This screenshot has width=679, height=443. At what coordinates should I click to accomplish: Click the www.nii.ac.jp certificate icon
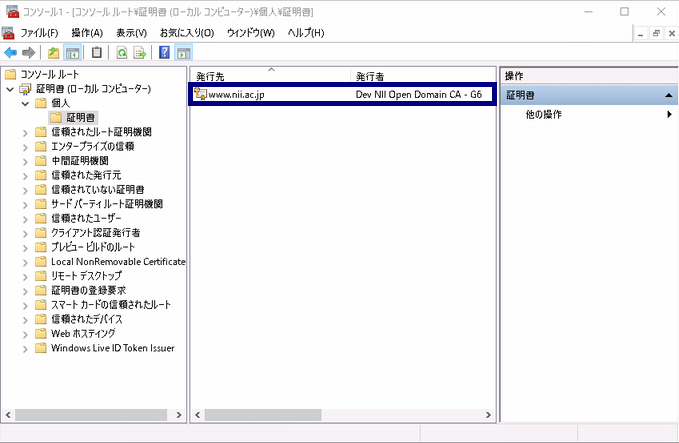pyautogui.click(x=200, y=94)
